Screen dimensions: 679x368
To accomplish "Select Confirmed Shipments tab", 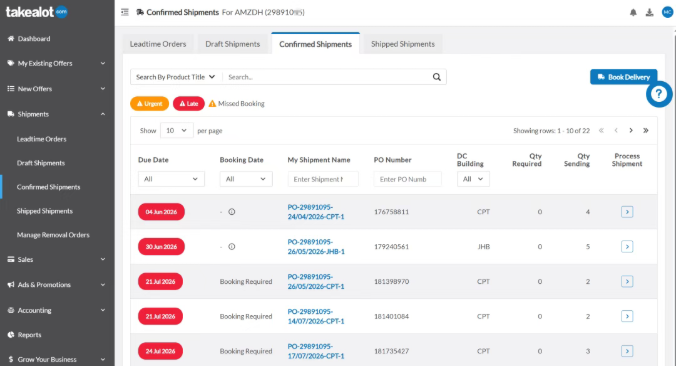I will click(315, 44).
